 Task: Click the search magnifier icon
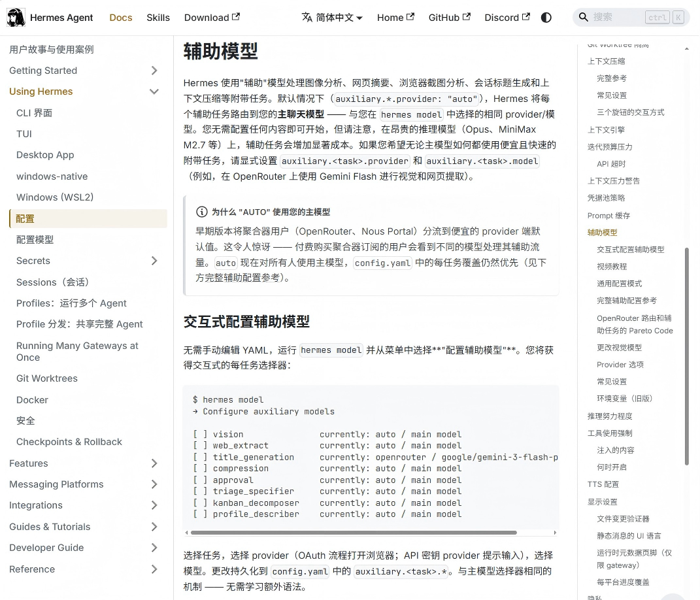point(583,18)
